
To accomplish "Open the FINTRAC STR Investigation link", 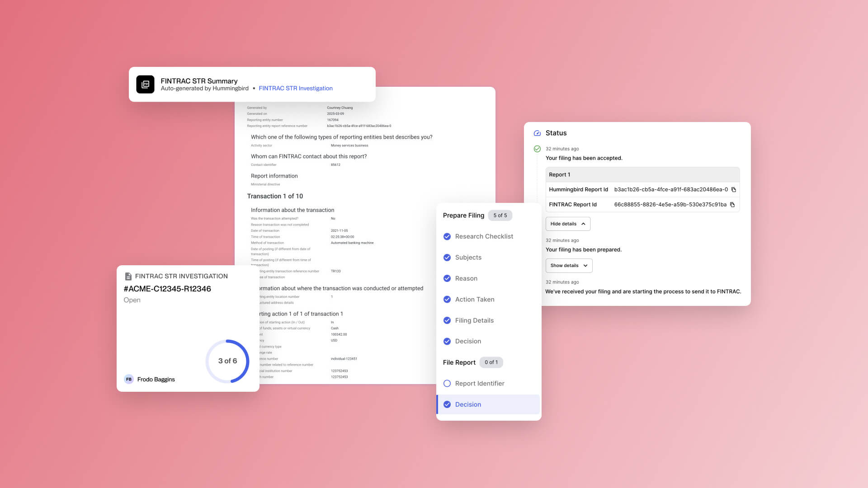I will (295, 89).
